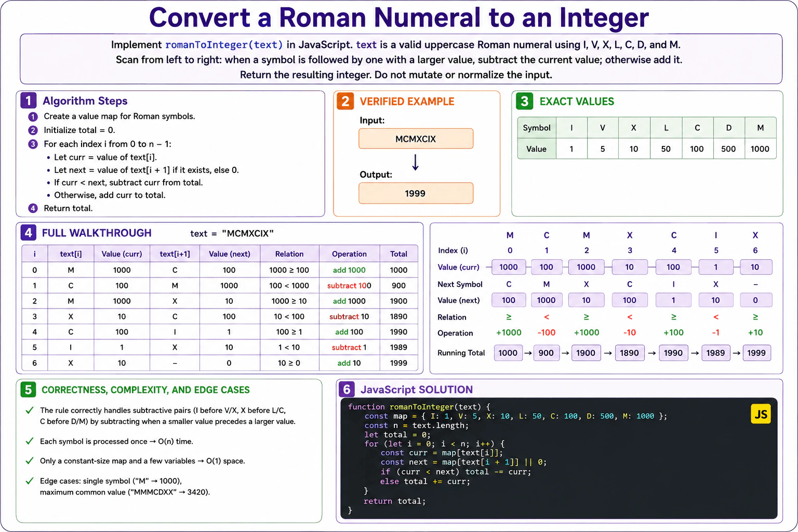
Task: Click the 1890 box in the Running Total row
Action: [629, 353]
